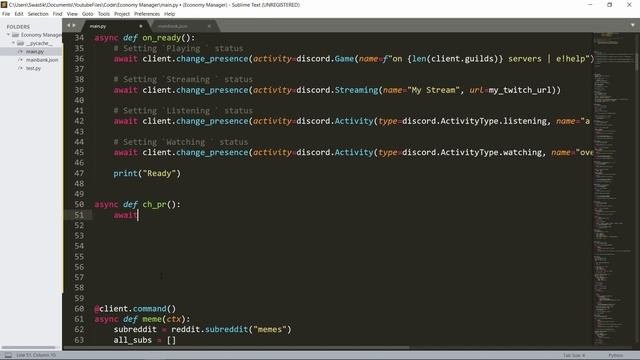Click reddit.subreddit on line 62

point(209,329)
